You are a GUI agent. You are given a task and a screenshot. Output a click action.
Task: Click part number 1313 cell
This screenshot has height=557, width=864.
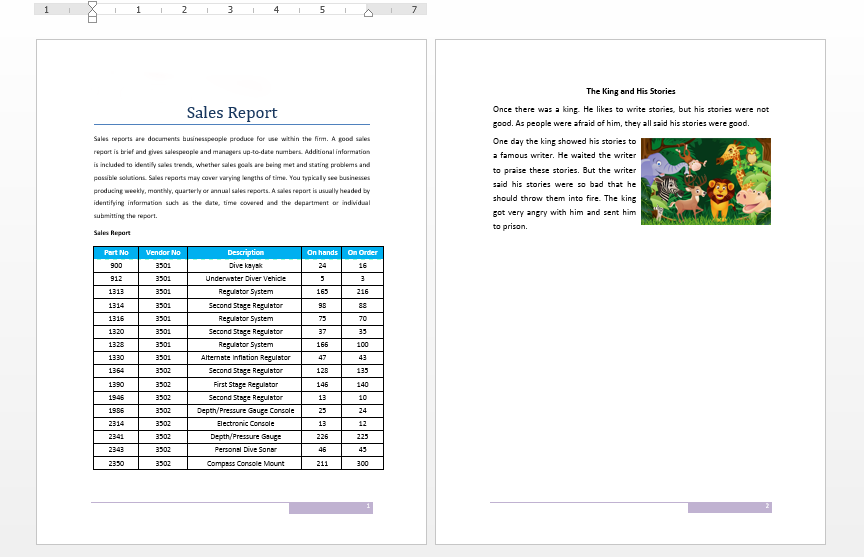pyautogui.click(x=116, y=291)
